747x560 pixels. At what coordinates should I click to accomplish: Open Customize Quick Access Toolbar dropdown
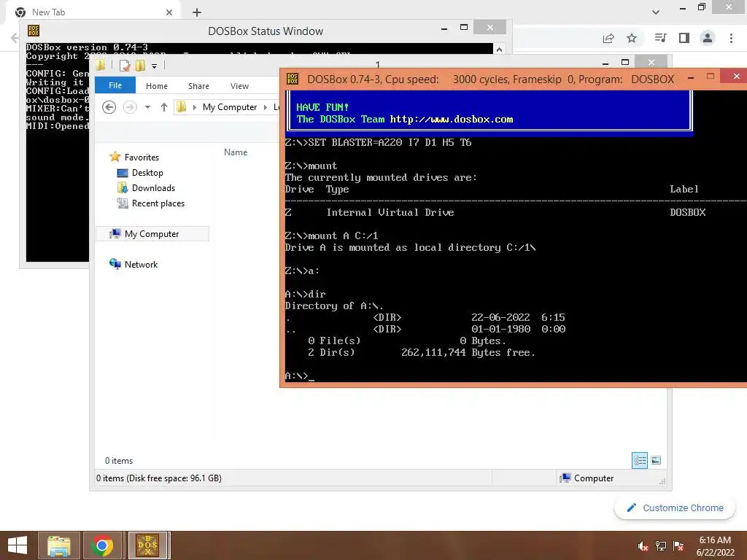point(155,66)
